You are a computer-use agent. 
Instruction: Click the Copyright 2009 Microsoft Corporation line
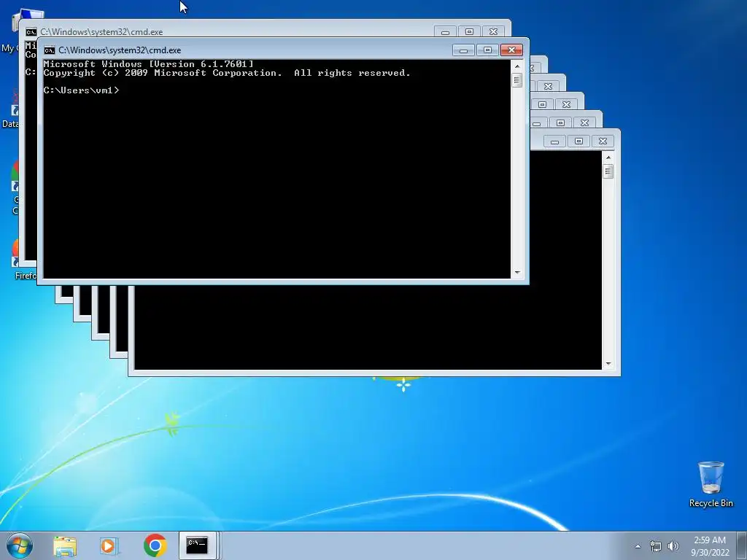coord(227,73)
